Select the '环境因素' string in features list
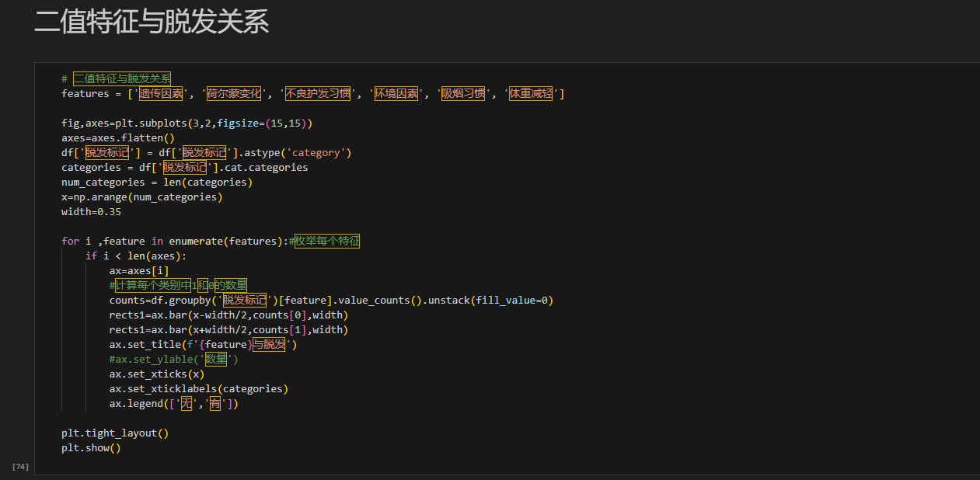Viewport: 980px width, 480px height. pyautogui.click(x=396, y=93)
